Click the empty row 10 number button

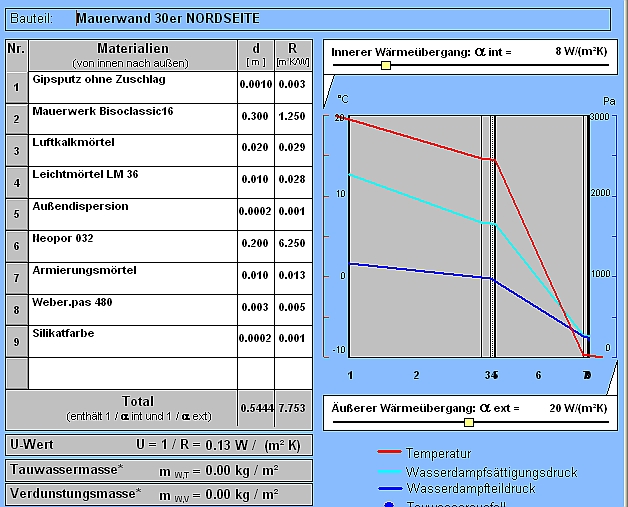[17, 374]
